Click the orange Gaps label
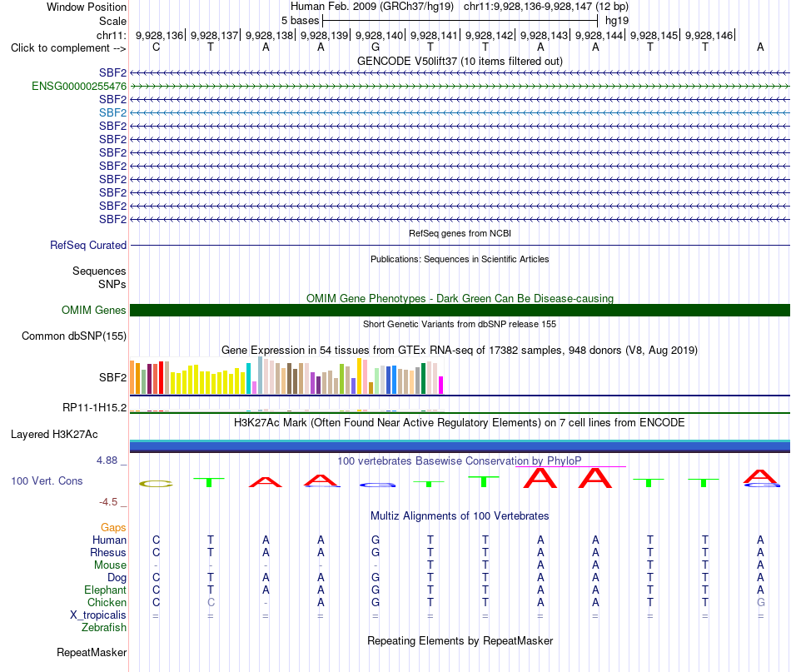Image resolution: width=791 pixels, height=672 pixels. click(113, 527)
